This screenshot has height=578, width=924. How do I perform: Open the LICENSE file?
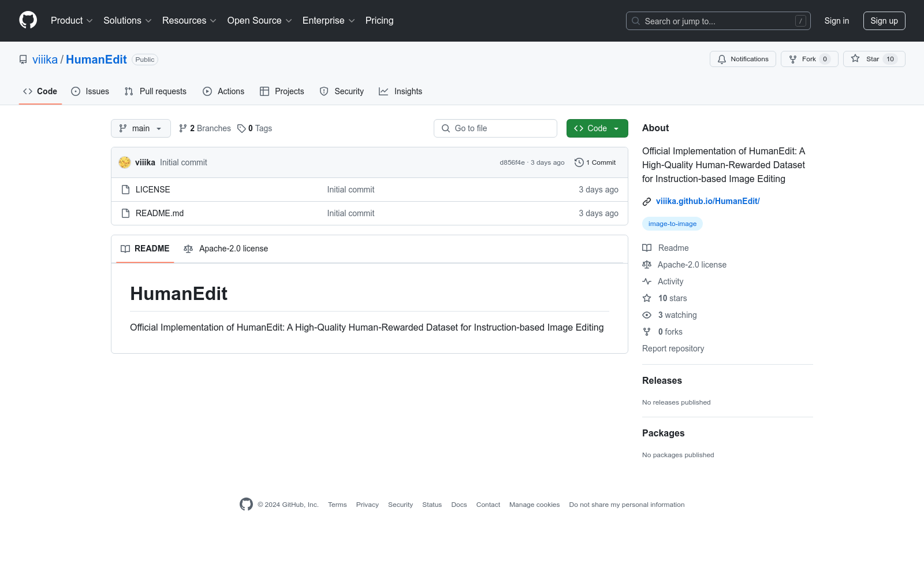pyautogui.click(x=153, y=190)
